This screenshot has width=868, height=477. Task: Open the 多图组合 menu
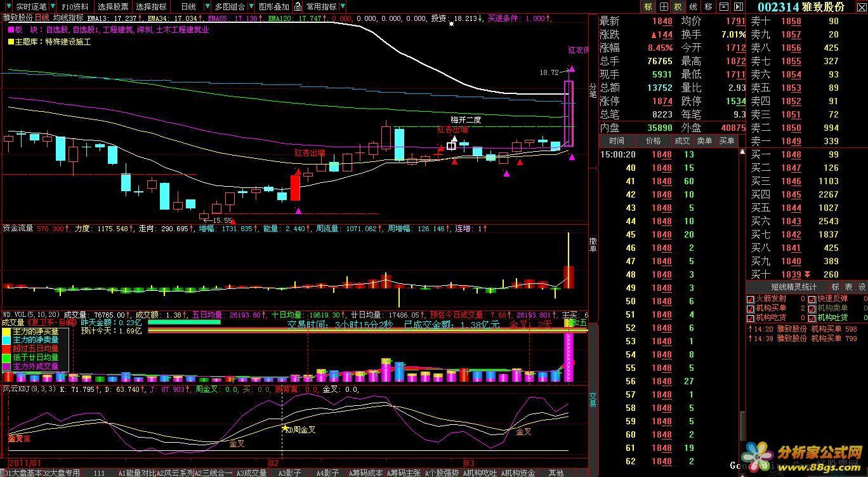point(230,6)
